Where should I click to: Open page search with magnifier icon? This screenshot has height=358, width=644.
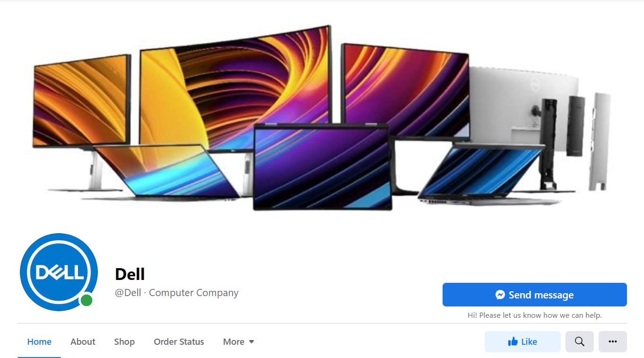click(580, 341)
